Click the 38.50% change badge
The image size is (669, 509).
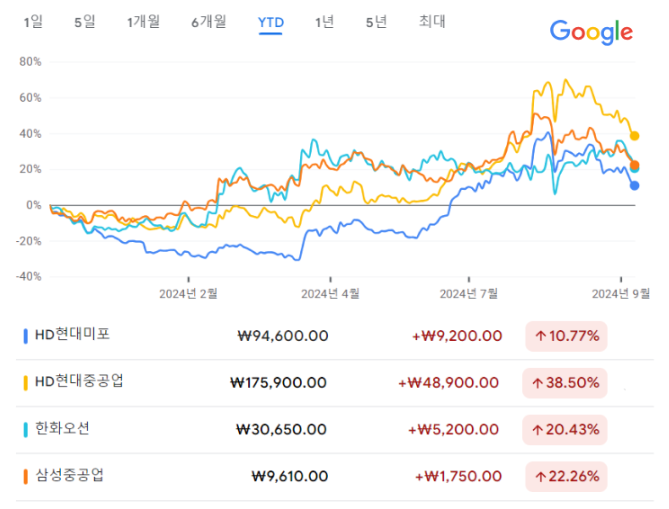coord(565,383)
